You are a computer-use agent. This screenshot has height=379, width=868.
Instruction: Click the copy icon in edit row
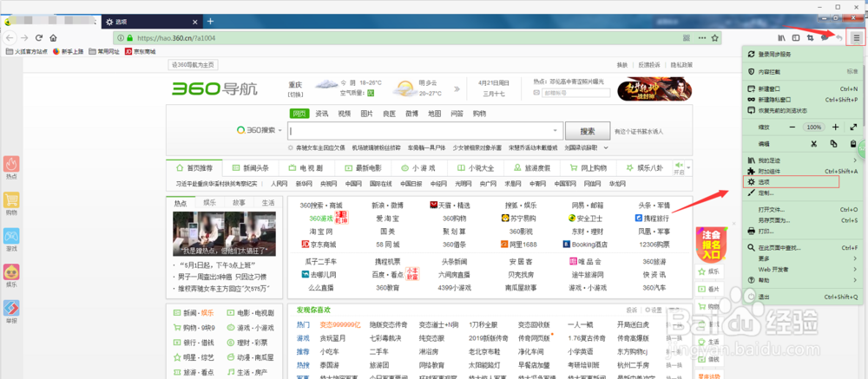click(833, 144)
